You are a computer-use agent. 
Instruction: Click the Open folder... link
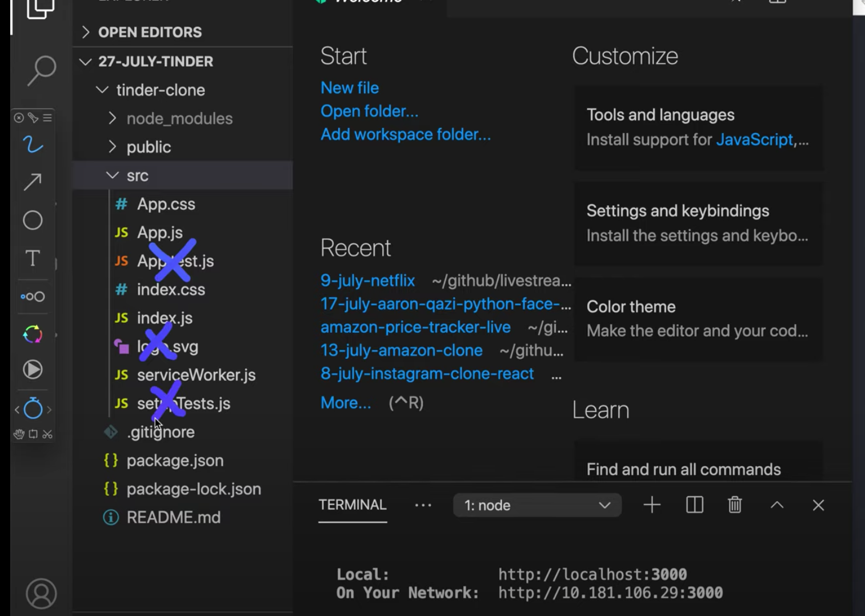click(x=369, y=111)
